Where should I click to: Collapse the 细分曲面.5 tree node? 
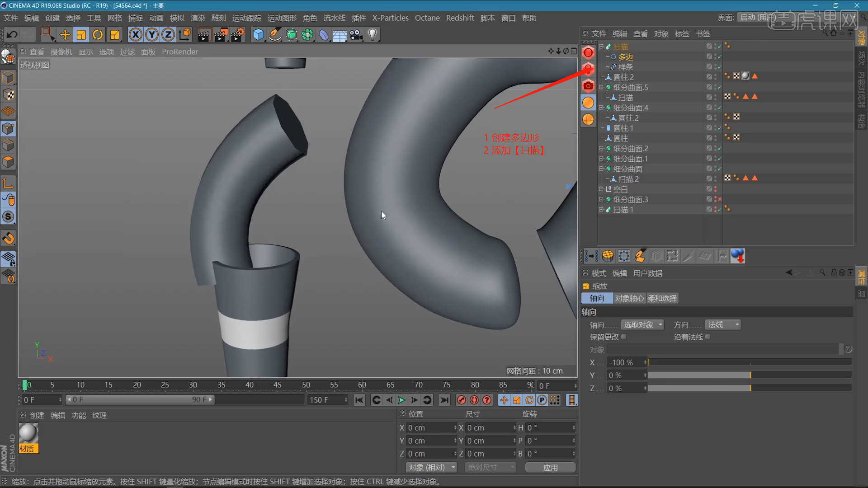pyautogui.click(x=601, y=87)
